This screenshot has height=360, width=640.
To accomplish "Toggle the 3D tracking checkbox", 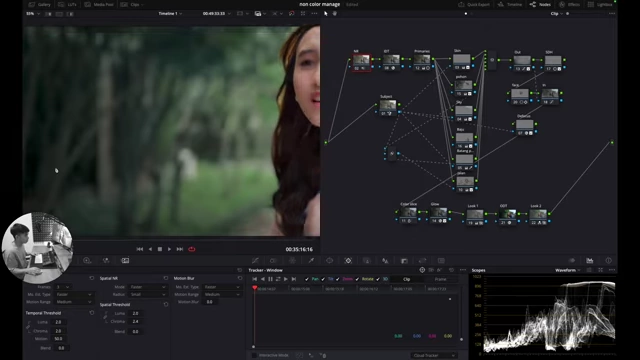I will click(x=378, y=279).
